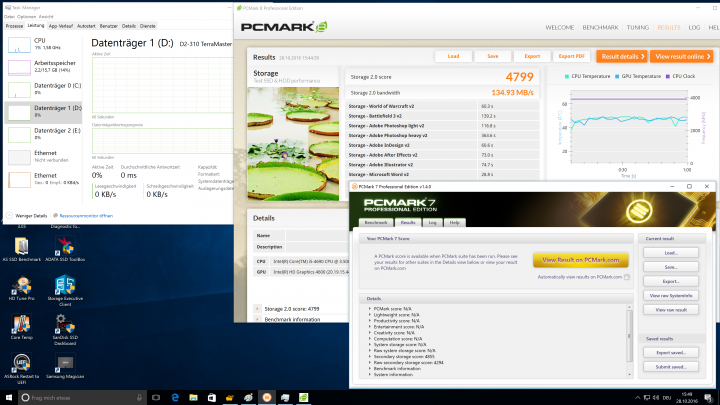Click Export PDF in PCMark 8
The height and width of the screenshot is (405, 720).
click(571, 56)
